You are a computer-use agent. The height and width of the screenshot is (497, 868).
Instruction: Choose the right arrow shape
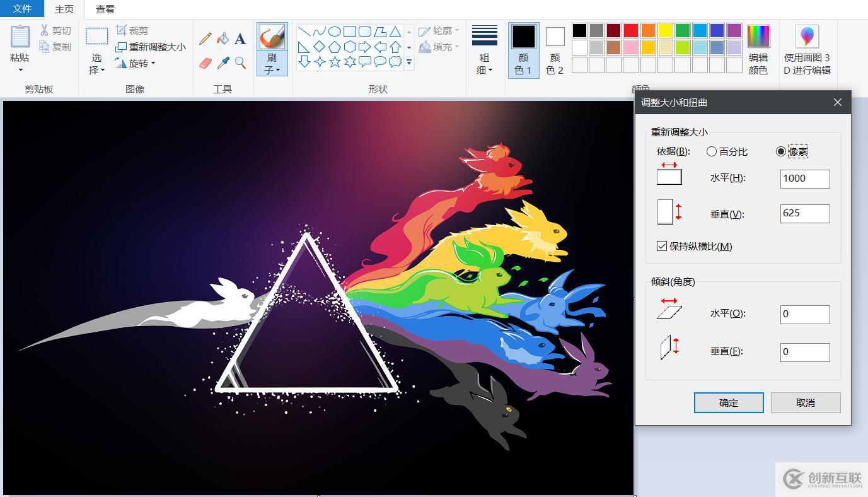pyautogui.click(x=365, y=47)
